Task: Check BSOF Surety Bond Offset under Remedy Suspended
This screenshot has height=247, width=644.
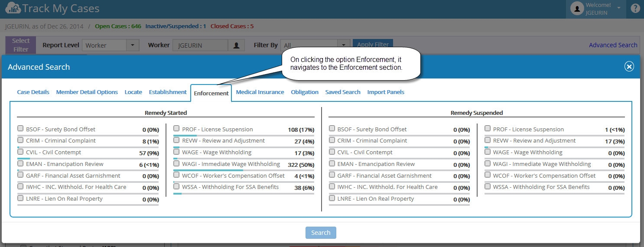Action: (x=332, y=128)
